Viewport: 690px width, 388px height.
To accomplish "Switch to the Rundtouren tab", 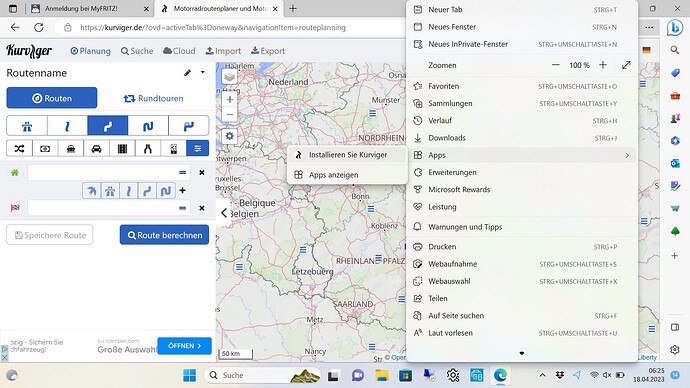I will [153, 98].
